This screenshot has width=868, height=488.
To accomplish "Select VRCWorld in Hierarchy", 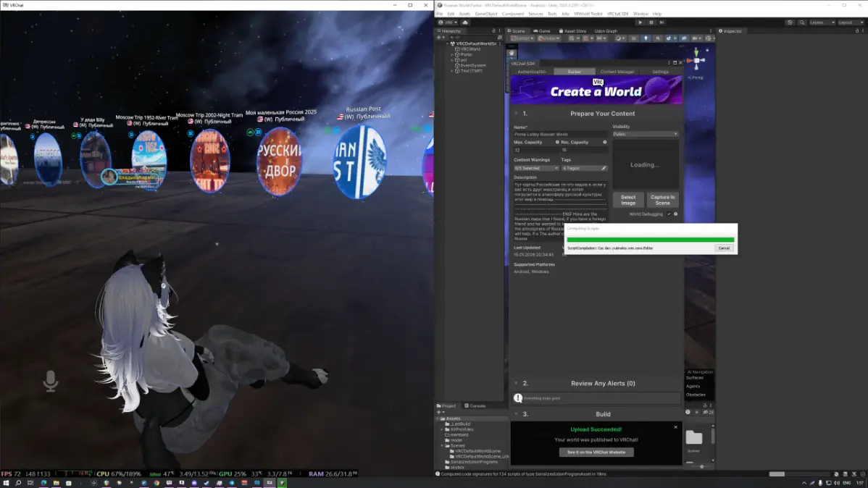I will [470, 49].
